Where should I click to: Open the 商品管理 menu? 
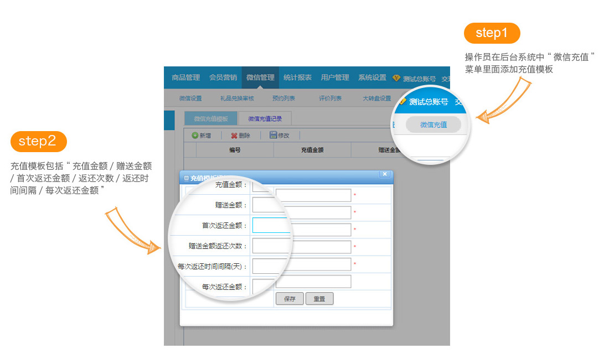[185, 78]
